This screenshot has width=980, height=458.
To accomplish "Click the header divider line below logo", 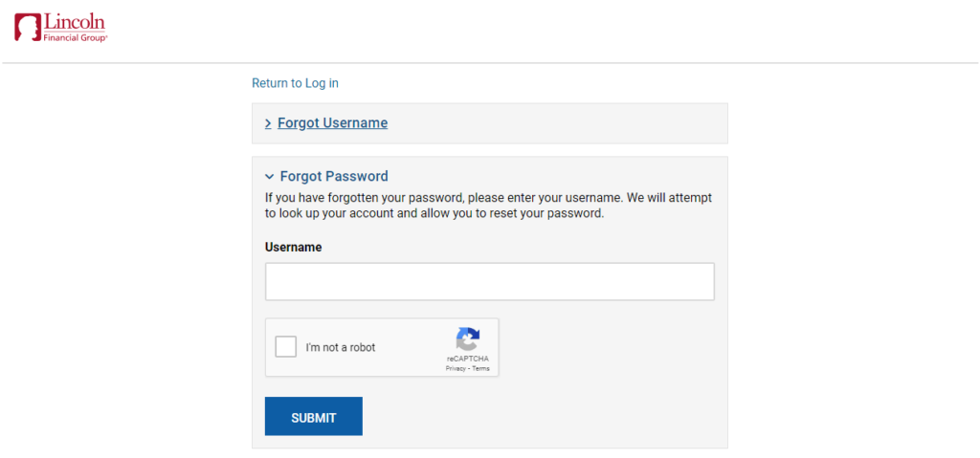I will (x=490, y=63).
